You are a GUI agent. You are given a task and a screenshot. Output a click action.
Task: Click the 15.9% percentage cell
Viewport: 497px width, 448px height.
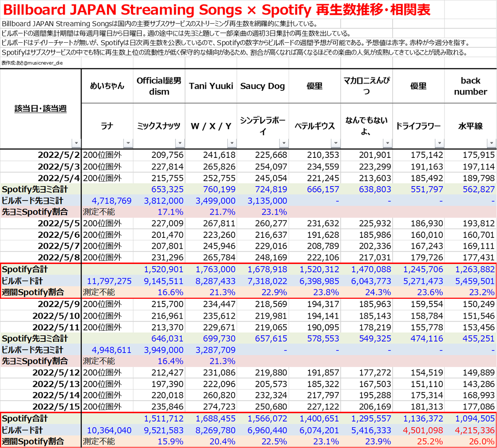tap(159, 441)
